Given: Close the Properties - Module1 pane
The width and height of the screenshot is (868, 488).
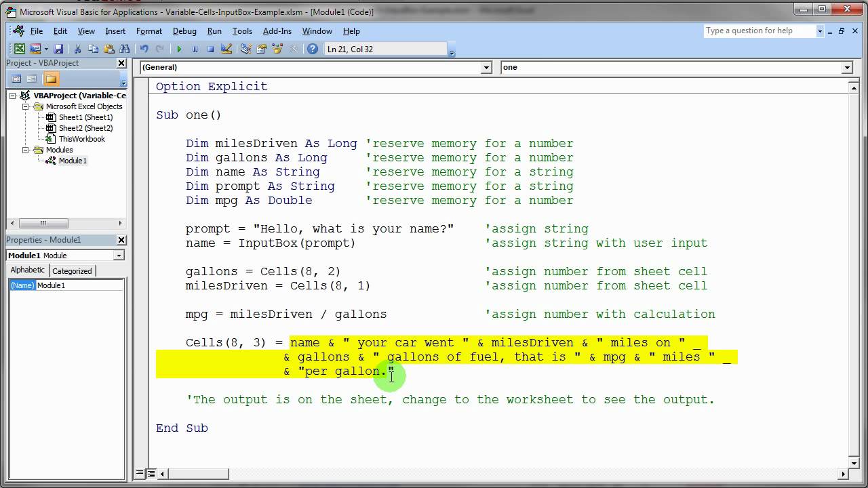Looking at the screenshot, I should point(121,240).
